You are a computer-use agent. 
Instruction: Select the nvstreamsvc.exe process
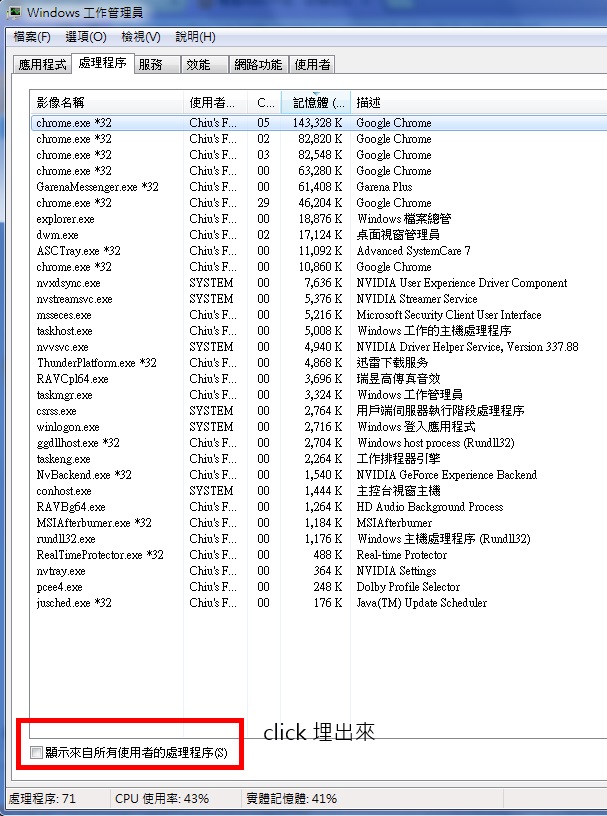(318, 299)
